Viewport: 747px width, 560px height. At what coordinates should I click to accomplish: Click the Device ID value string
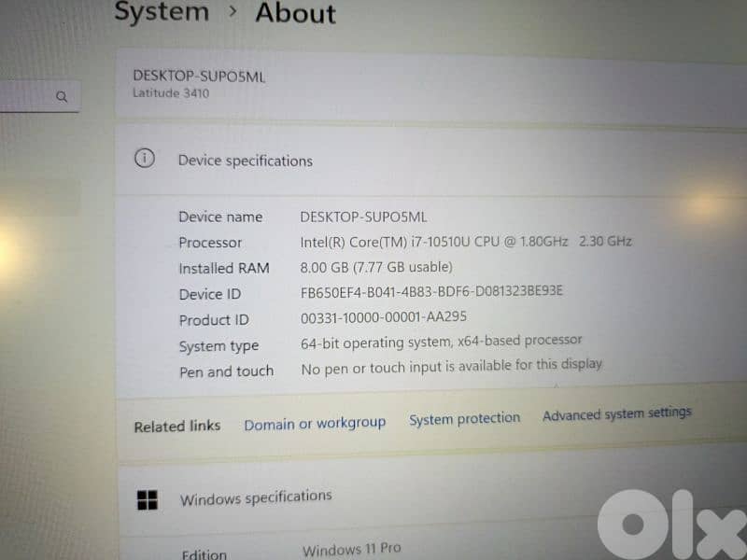pos(431,291)
